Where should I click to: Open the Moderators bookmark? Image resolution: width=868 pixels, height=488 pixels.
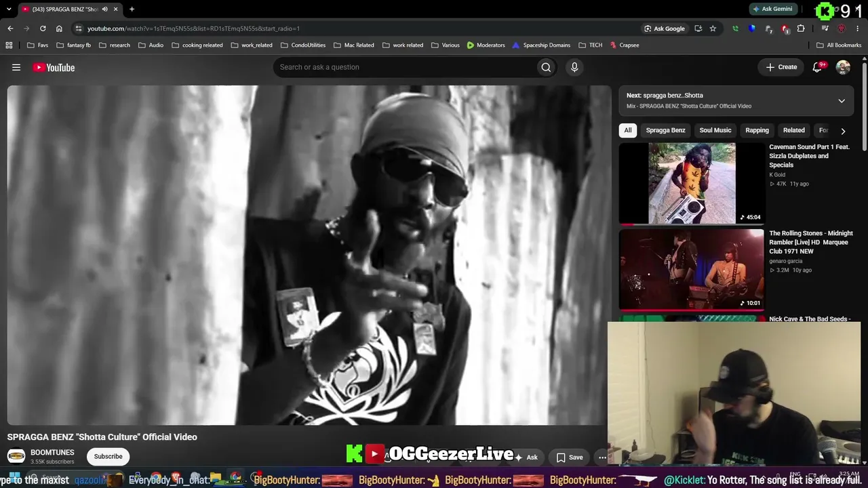[486, 45]
